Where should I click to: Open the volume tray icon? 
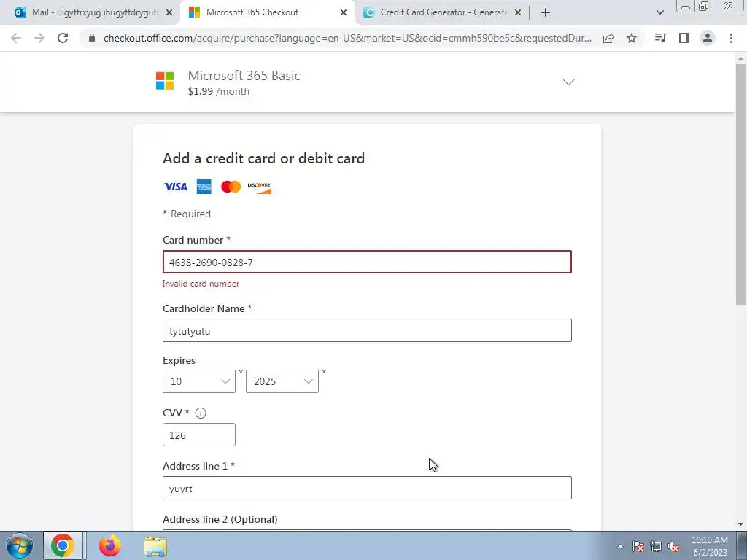(x=673, y=546)
